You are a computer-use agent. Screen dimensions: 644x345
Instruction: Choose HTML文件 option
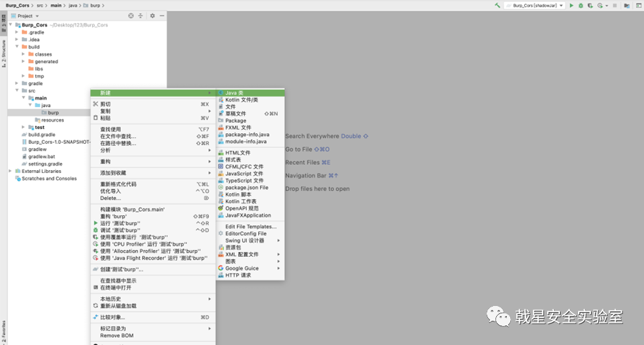pyautogui.click(x=250, y=153)
